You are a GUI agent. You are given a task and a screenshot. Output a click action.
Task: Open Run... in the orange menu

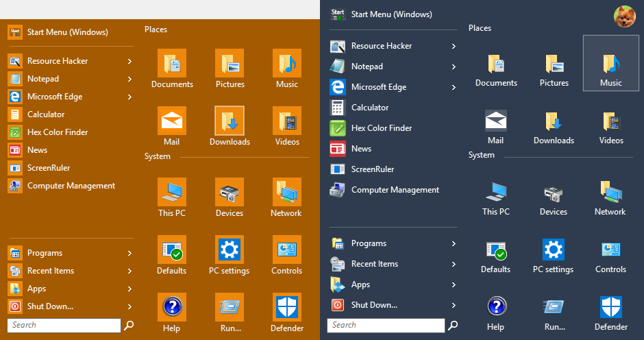[230, 313]
